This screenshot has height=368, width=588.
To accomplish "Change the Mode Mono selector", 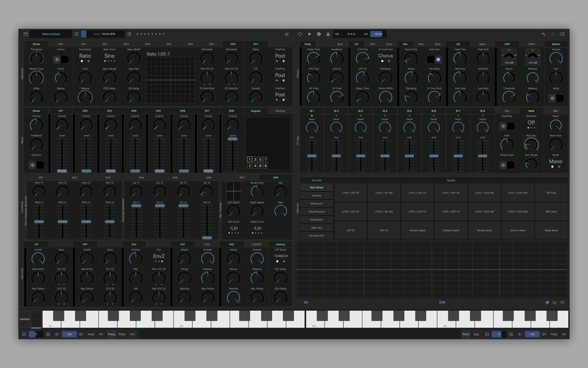I will point(555,162).
